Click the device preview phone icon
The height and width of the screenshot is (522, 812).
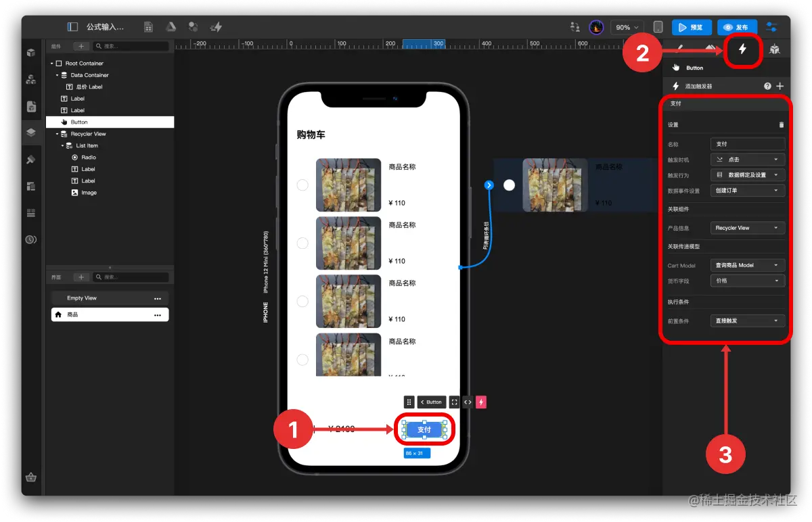click(658, 27)
